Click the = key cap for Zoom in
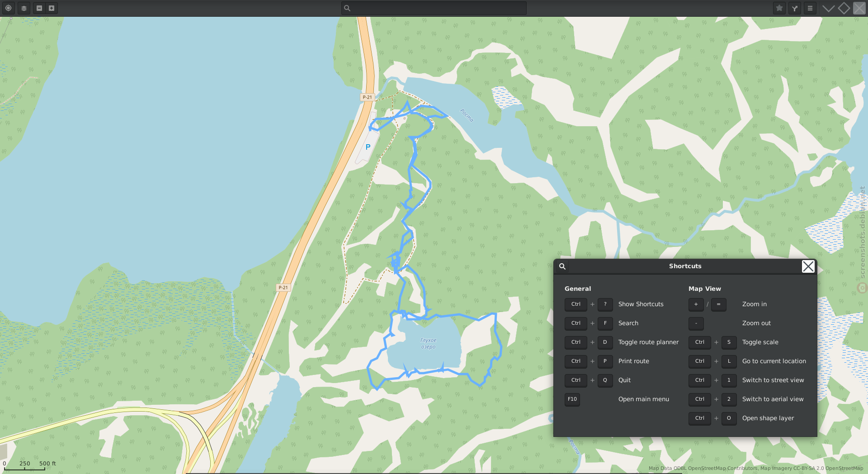Screen dimensions: 868x474 click(719, 304)
